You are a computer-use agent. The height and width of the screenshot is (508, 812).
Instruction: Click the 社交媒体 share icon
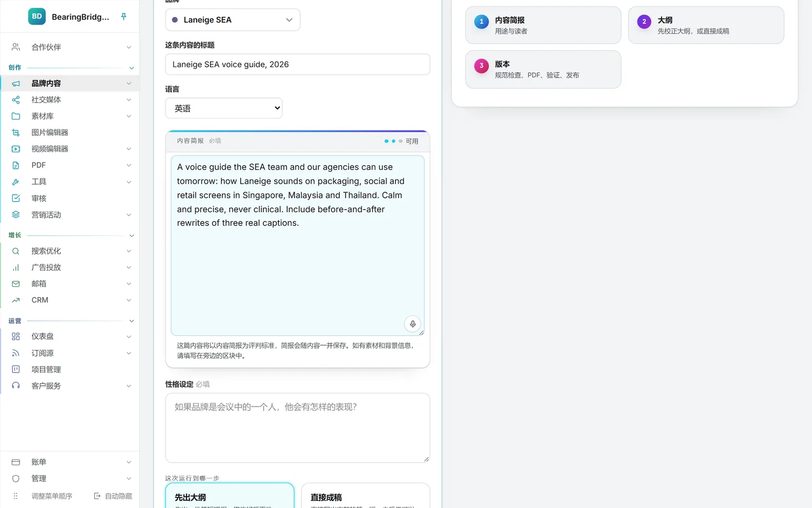coord(16,100)
